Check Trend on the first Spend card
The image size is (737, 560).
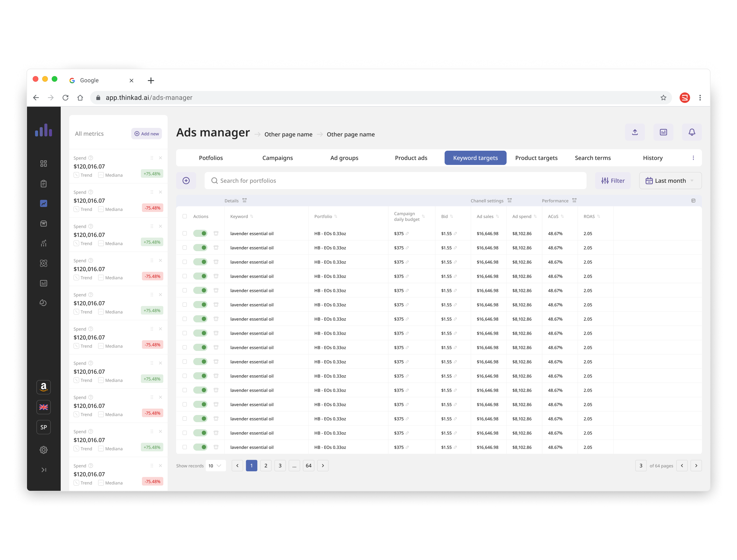click(x=76, y=175)
